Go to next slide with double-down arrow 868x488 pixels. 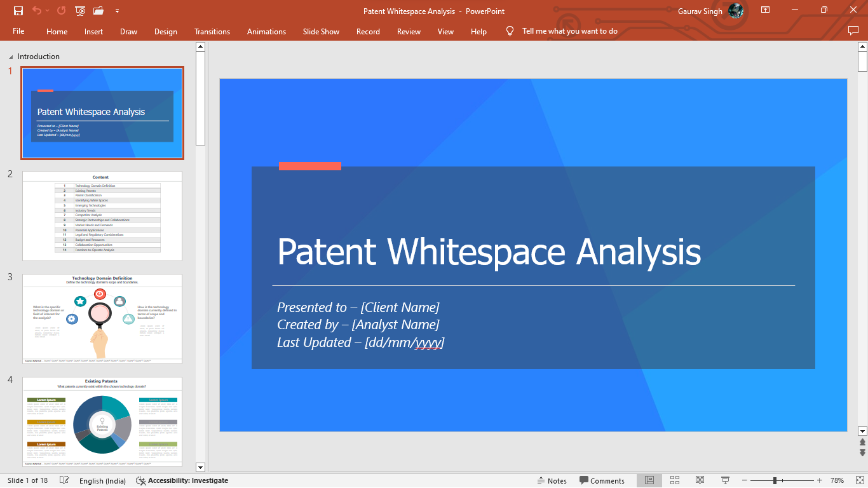[862, 452]
